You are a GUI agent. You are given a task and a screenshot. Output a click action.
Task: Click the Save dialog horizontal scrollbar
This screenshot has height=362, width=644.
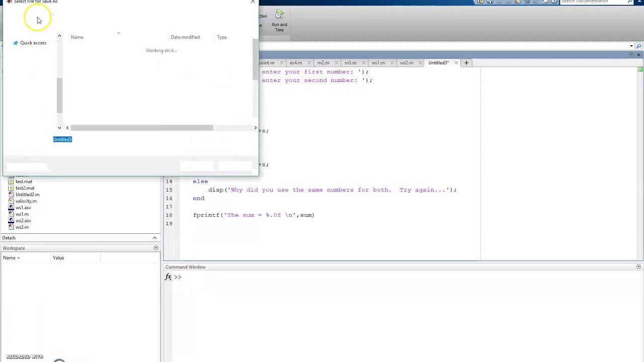[x=141, y=128]
